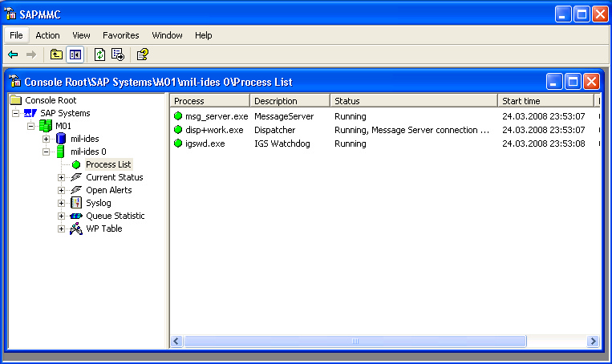Expand the mil-ides database node
The height and width of the screenshot is (364, 612).
47,139
